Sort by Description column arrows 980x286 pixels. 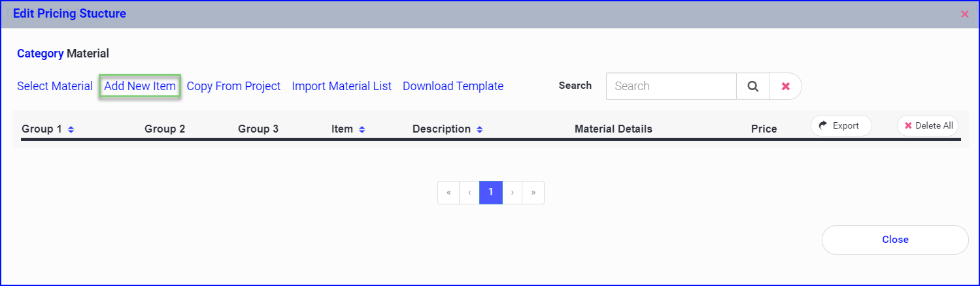tap(480, 129)
